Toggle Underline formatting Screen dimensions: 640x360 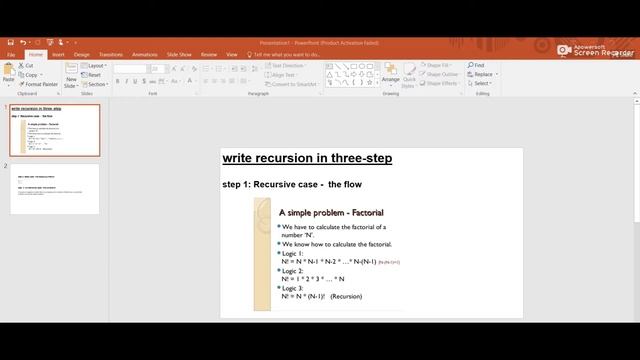pyautogui.click(x=135, y=82)
